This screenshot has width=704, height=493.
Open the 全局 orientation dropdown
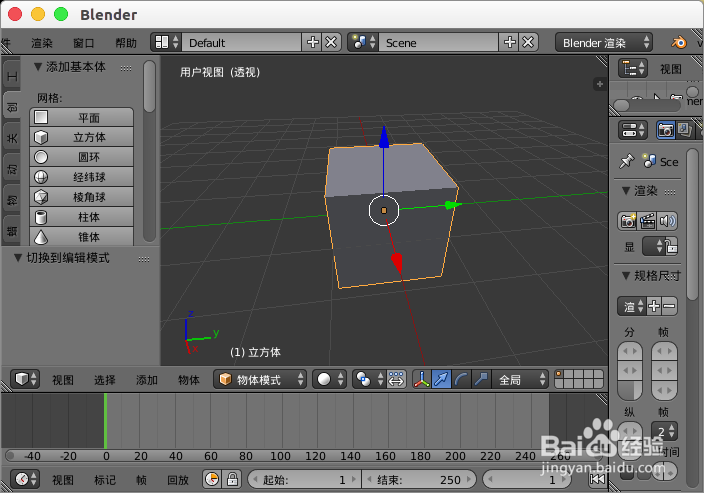[x=521, y=379]
